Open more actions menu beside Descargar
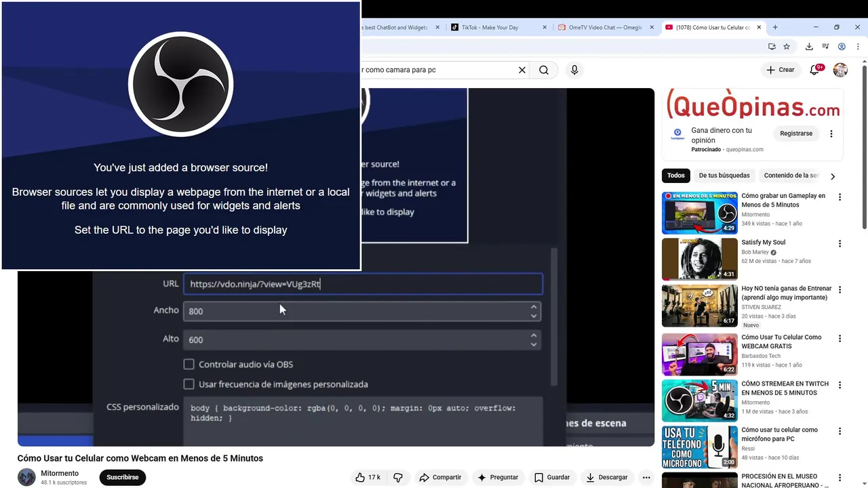The height and width of the screenshot is (488, 868). pos(646,477)
